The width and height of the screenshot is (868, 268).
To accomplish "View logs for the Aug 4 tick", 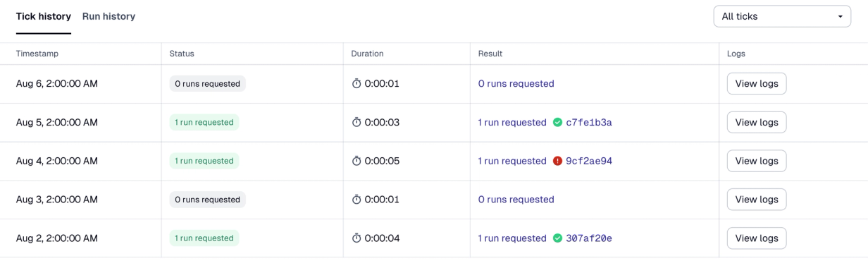I will click(757, 161).
